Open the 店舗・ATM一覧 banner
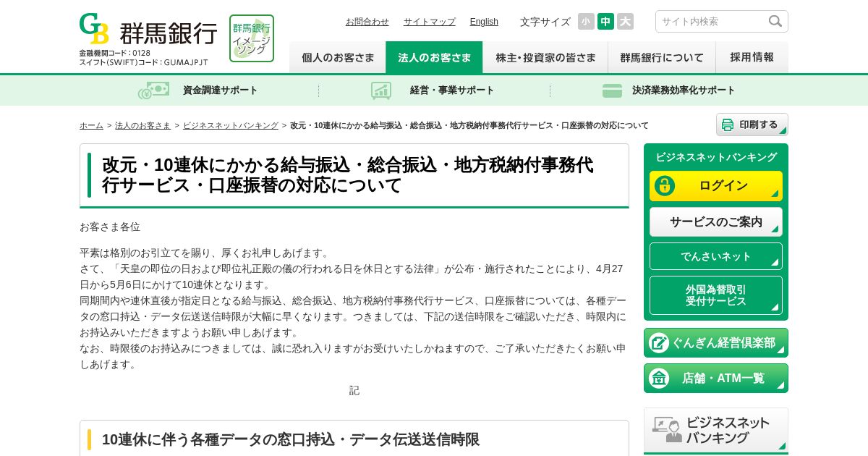The width and height of the screenshot is (868, 456). (716, 379)
